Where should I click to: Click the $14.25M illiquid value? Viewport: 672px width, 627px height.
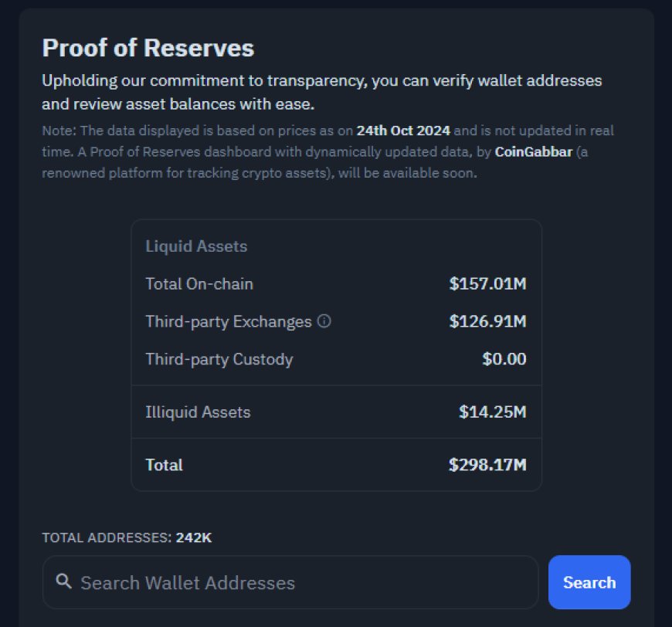(x=493, y=412)
